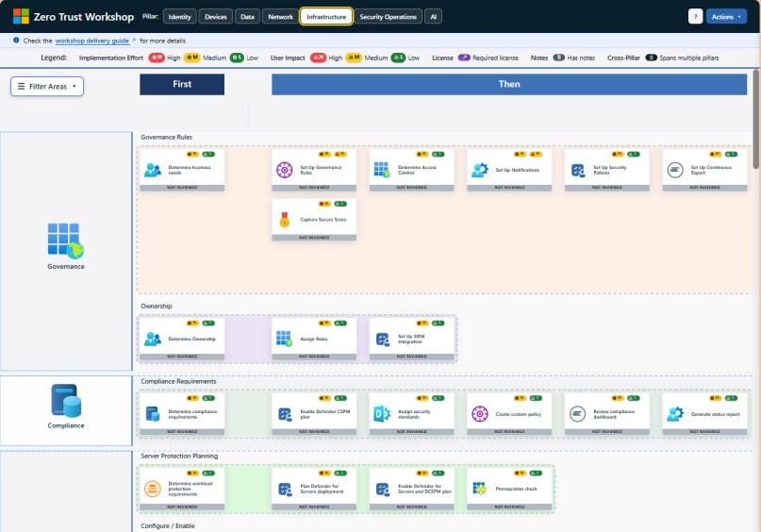The image size is (761, 532).
Task: Open the workshop delivery guide link
Action: coord(94,42)
